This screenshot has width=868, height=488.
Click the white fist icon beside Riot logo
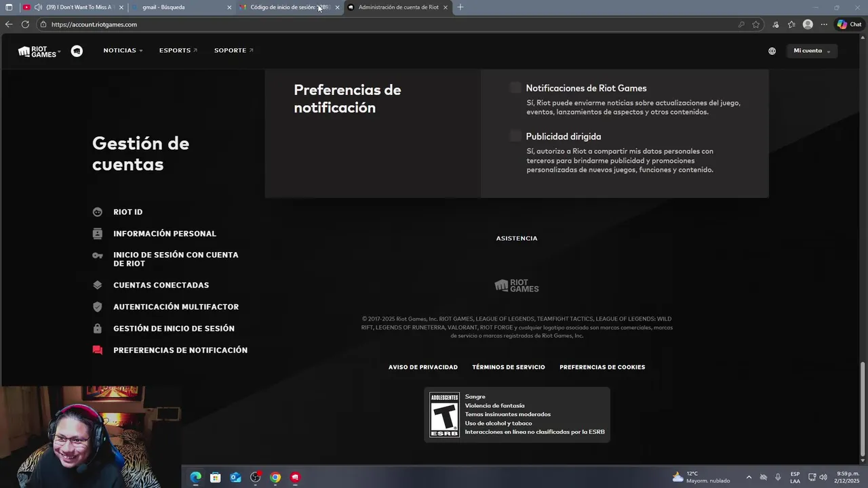click(x=77, y=51)
